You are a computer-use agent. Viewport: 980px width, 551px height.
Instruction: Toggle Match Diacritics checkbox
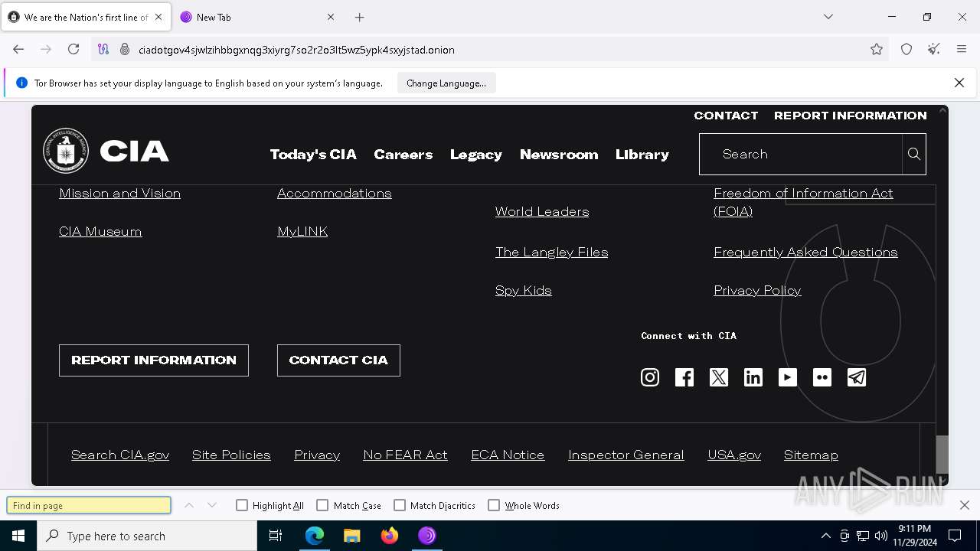click(400, 505)
